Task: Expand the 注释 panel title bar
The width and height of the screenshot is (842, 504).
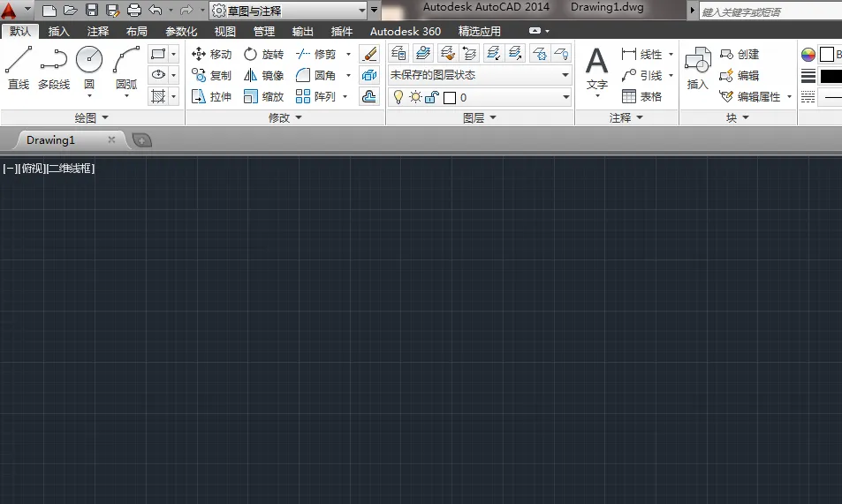Action: [626, 117]
